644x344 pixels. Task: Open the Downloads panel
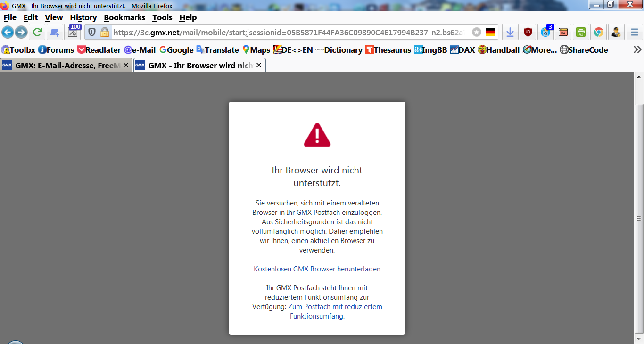510,32
